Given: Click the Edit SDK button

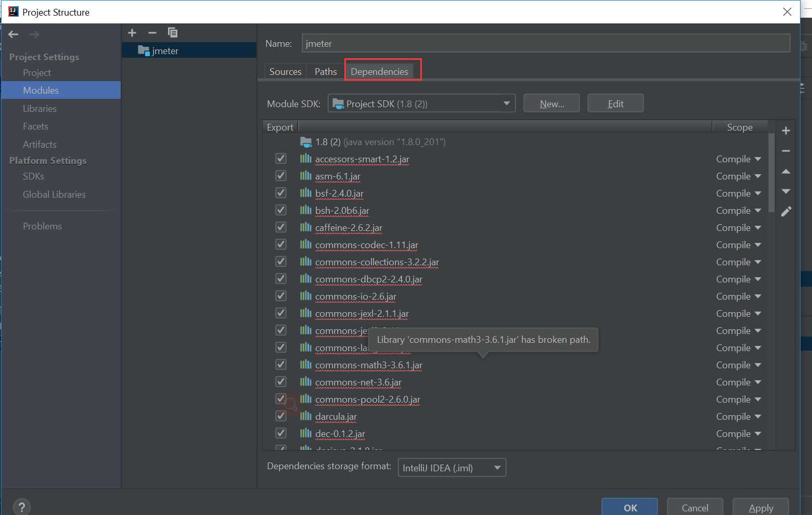Looking at the screenshot, I should tap(615, 104).
